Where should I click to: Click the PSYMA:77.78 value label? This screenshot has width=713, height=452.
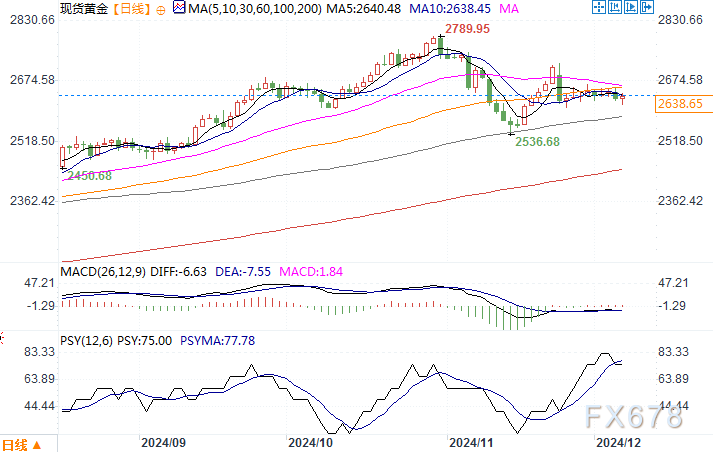pos(219,340)
